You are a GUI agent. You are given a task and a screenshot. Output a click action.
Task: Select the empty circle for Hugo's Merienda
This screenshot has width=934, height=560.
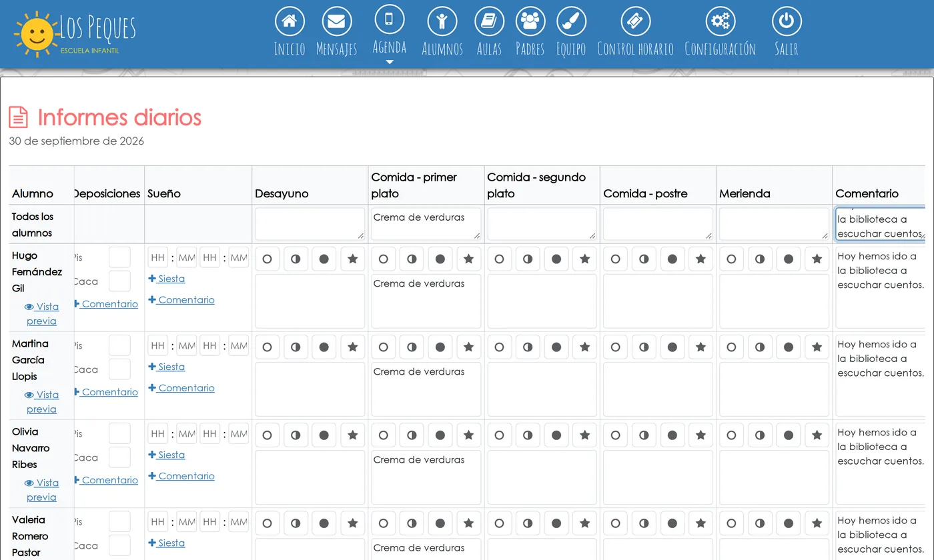[x=732, y=259]
